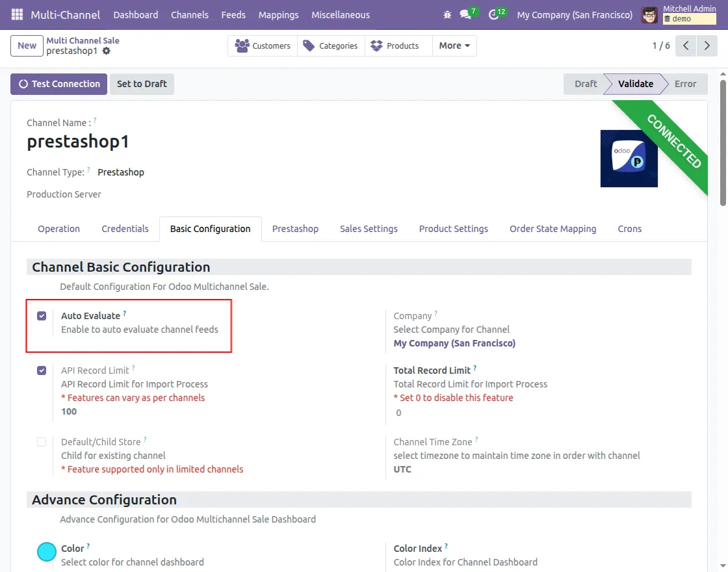Open Multi Channel Sale breadcrumb link

(x=83, y=40)
